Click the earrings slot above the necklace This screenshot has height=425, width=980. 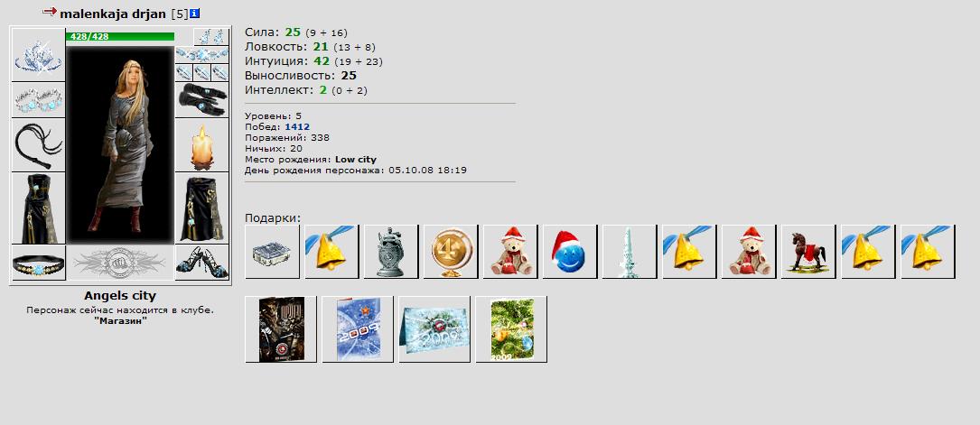point(211,37)
